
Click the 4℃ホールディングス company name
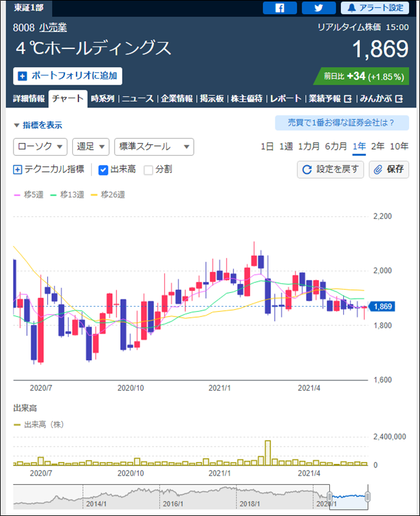(93, 48)
